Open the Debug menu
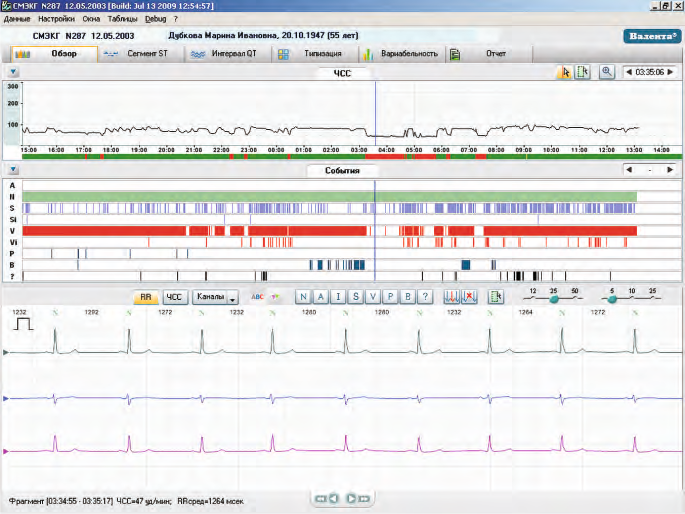This screenshot has width=685, height=514. [x=156, y=19]
